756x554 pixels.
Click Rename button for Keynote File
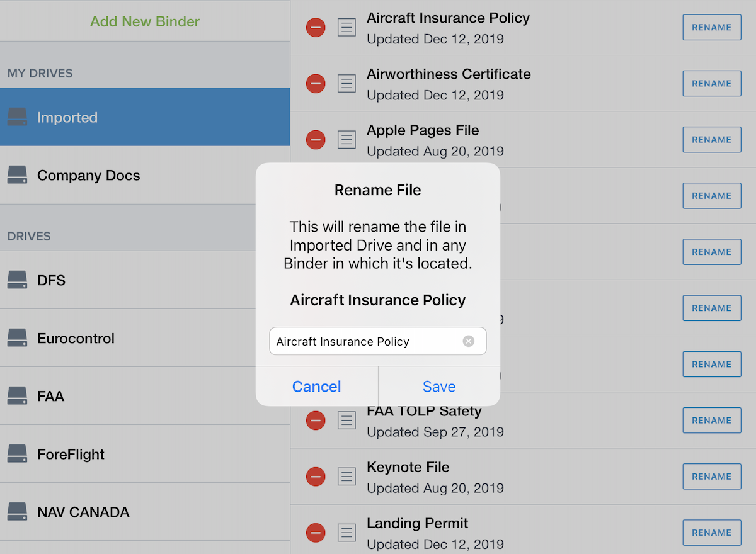pyautogui.click(x=711, y=477)
